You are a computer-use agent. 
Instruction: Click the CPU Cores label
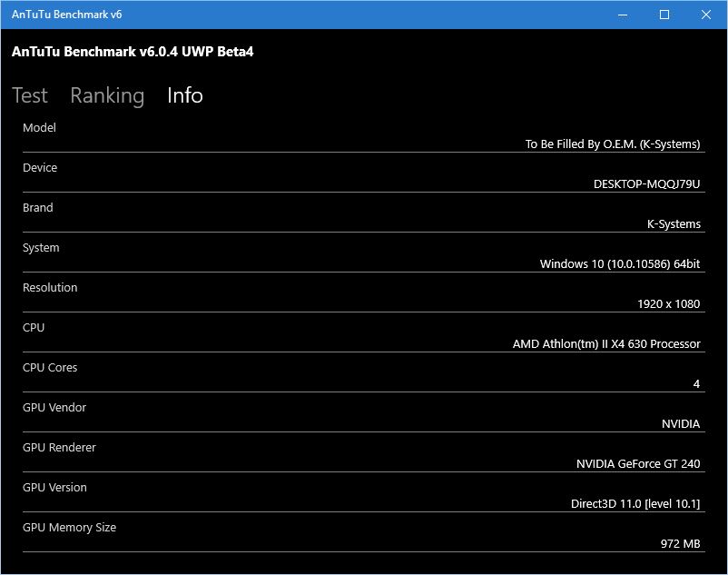pos(50,367)
